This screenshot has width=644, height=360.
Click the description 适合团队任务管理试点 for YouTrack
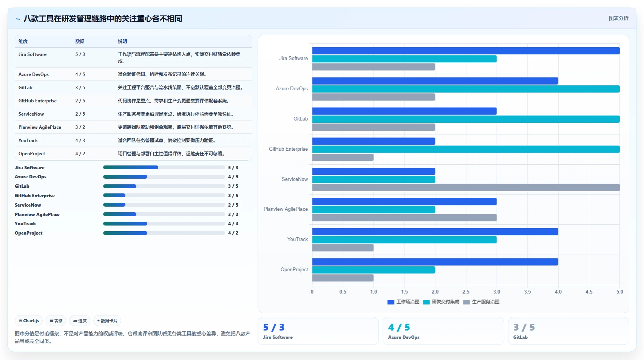[x=167, y=141]
